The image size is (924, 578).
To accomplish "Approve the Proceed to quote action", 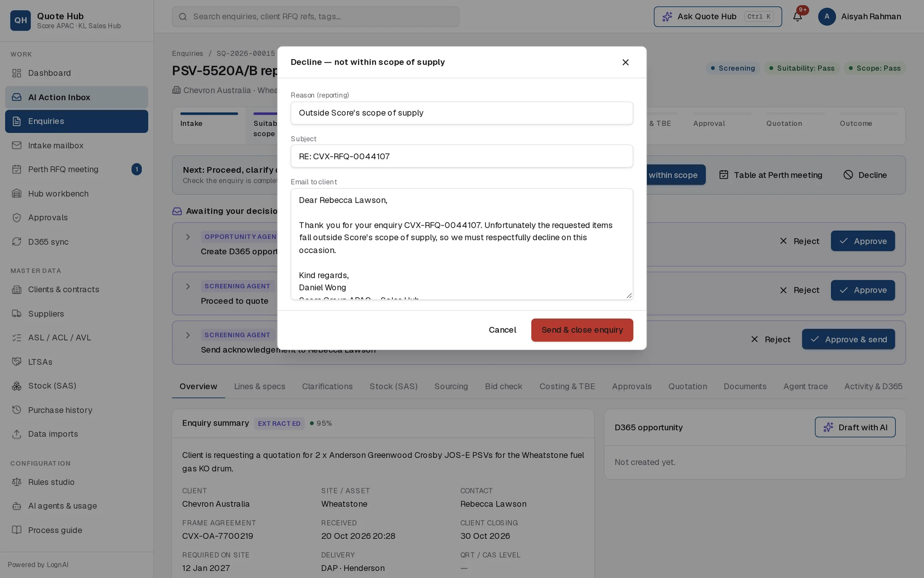I will 863,290.
